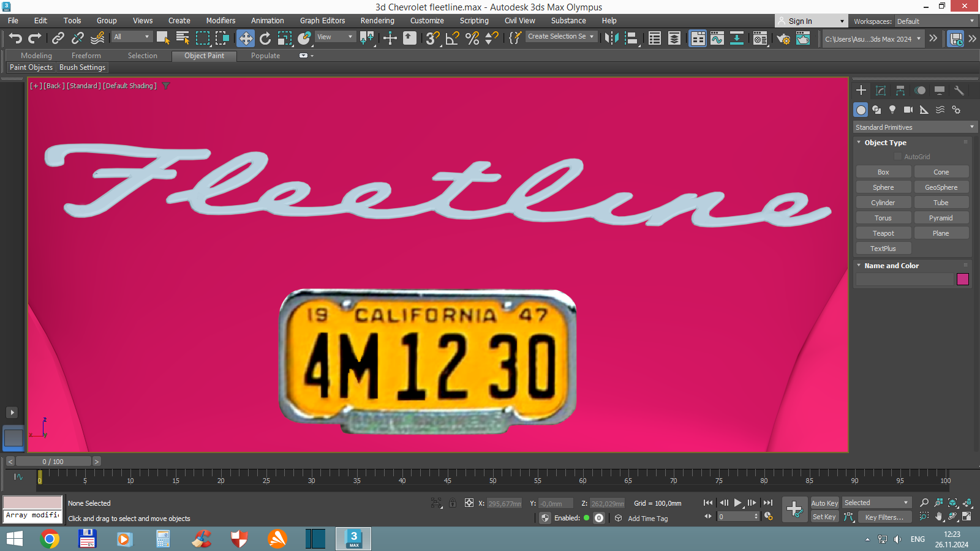This screenshot has height=551, width=980.
Task: Collapse the Name and Color rollout
Action: pyautogui.click(x=859, y=266)
